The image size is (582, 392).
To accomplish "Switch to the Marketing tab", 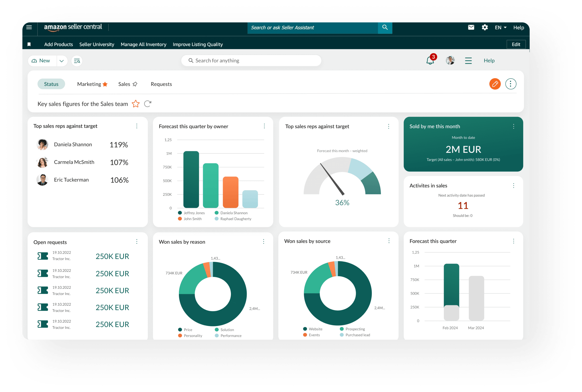I will [89, 84].
